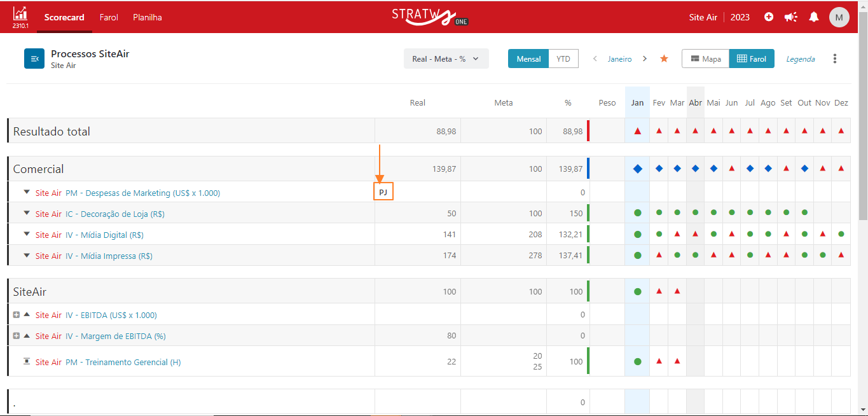This screenshot has width=868, height=416.
Task: Expand the Margem de EBITDA plus icon
Action: pos(17,336)
